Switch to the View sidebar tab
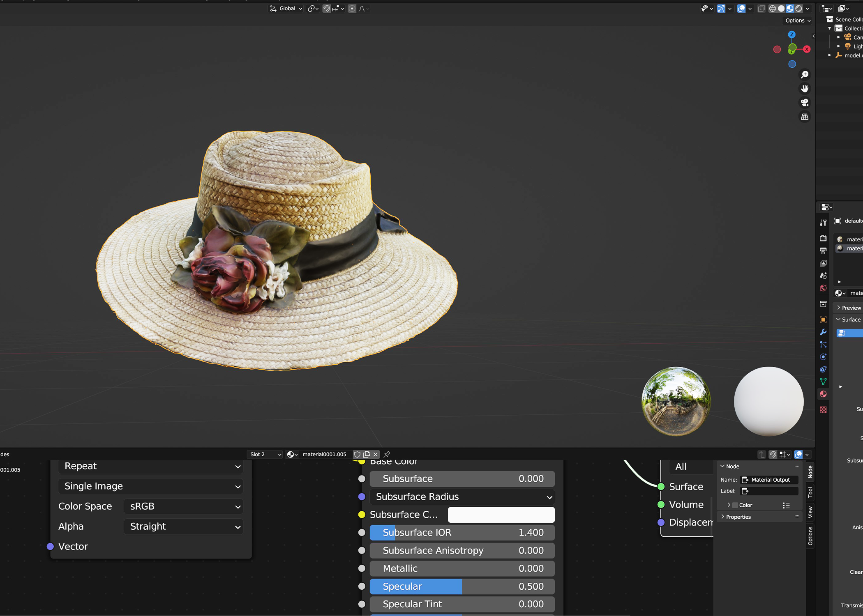This screenshot has width=863, height=616. point(810,512)
